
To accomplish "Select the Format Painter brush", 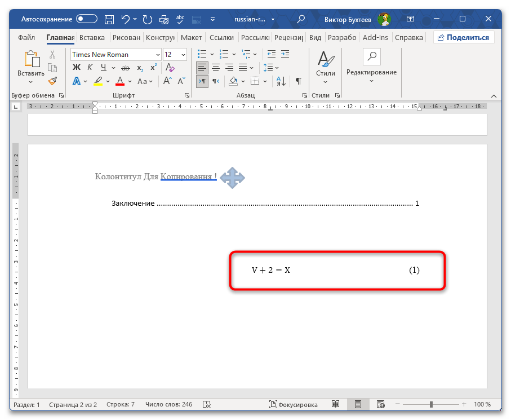I will [x=52, y=81].
